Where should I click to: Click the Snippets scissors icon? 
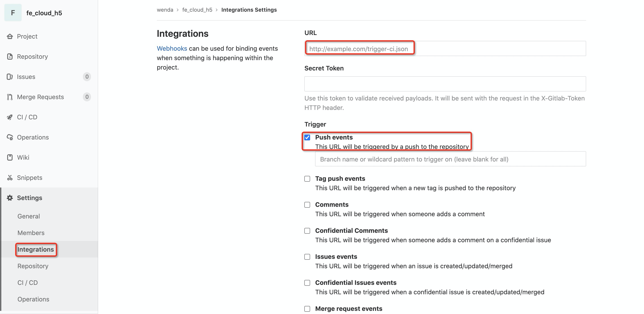pos(10,178)
